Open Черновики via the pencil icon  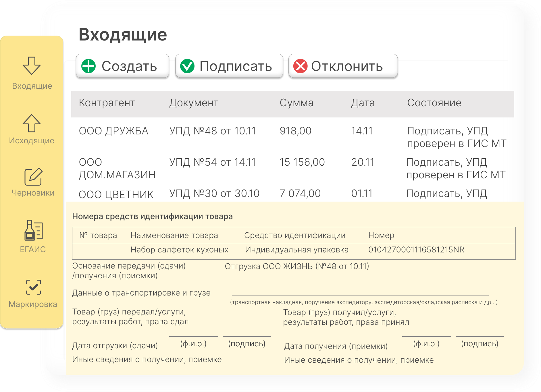(x=33, y=177)
